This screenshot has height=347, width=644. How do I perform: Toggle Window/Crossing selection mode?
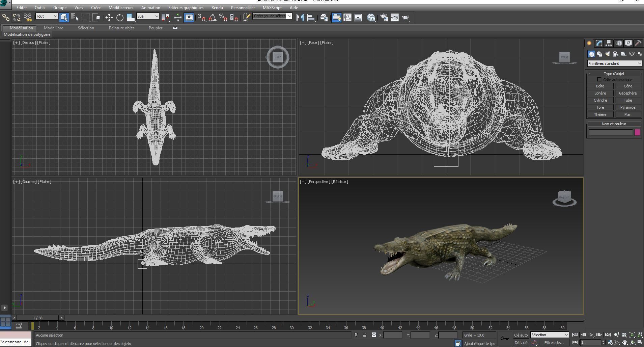[96, 17]
